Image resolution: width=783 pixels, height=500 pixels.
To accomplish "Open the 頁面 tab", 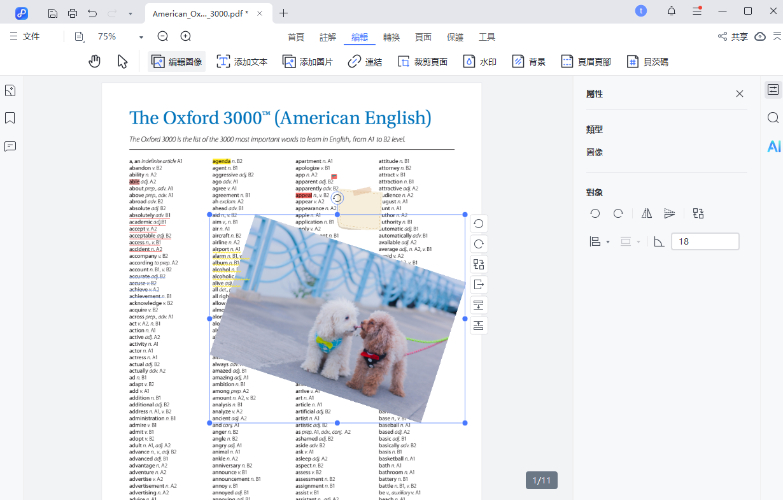I will (423, 37).
